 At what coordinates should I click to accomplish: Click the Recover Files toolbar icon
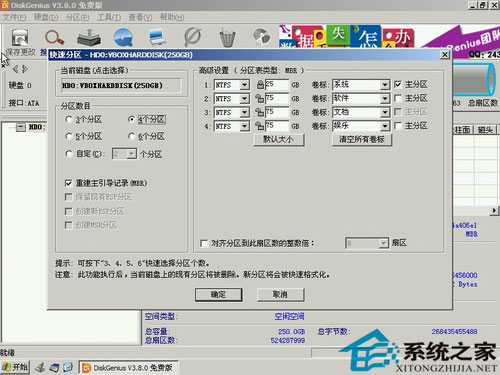click(x=89, y=37)
